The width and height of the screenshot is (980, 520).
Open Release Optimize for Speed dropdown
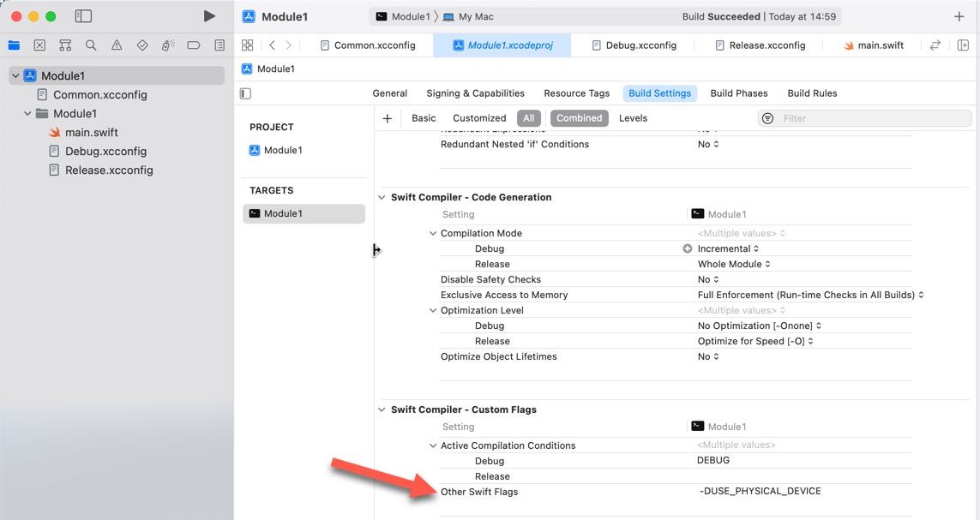tap(755, 342)
